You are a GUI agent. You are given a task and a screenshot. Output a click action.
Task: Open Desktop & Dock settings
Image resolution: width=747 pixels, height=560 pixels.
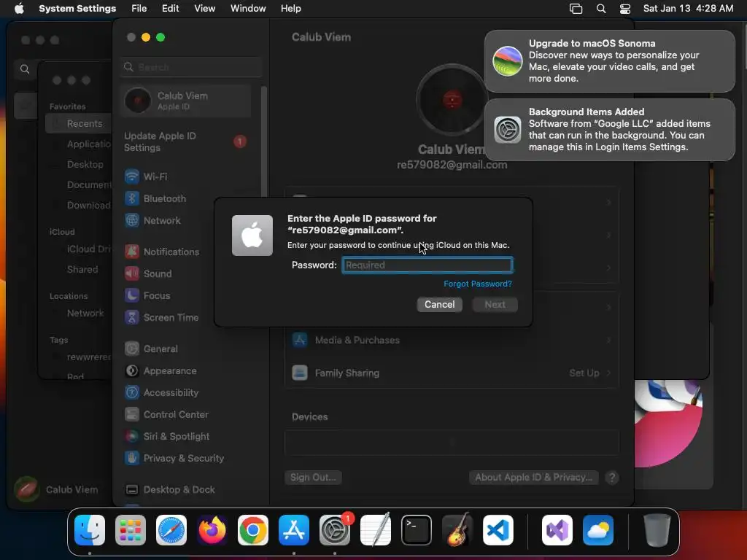pos(186,489)
